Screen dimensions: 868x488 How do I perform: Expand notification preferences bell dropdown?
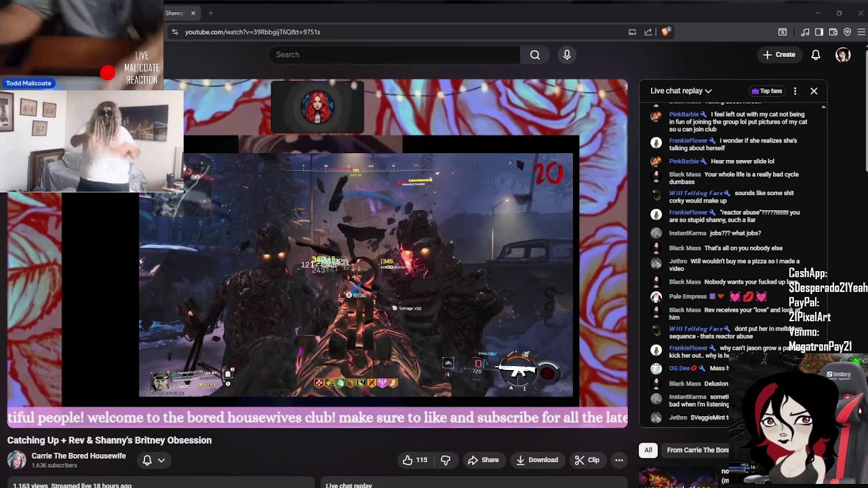(x=154, y=460)
